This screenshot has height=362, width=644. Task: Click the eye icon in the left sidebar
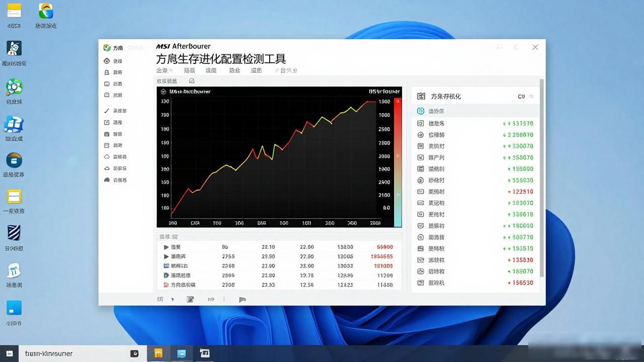pos(107,61)
